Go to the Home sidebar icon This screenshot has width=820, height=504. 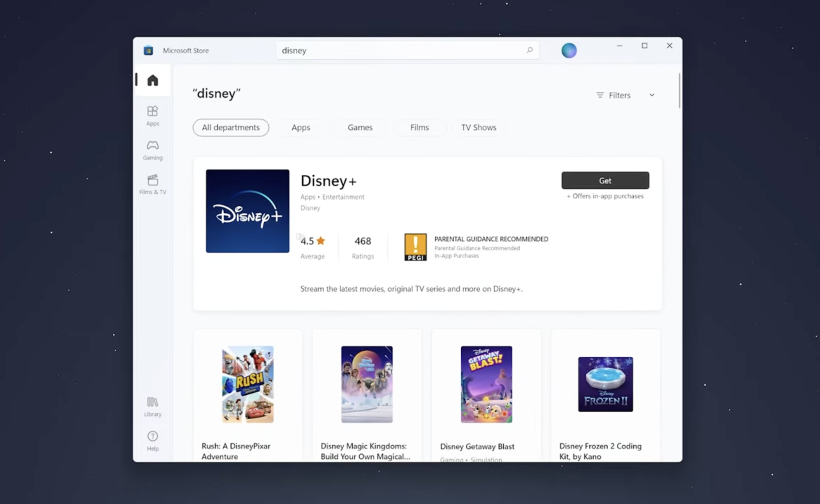[153, 80]
